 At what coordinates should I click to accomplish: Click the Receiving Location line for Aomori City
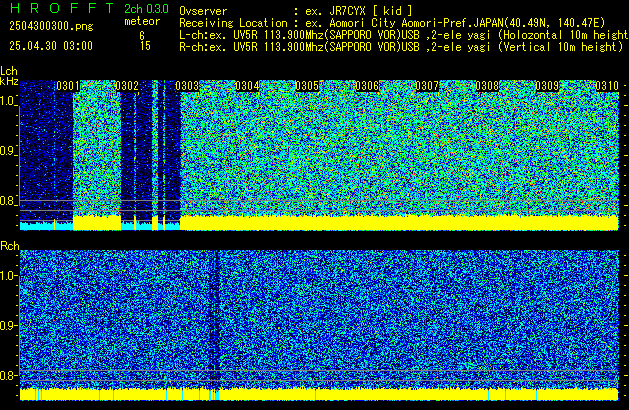click(x=392, y=23)
